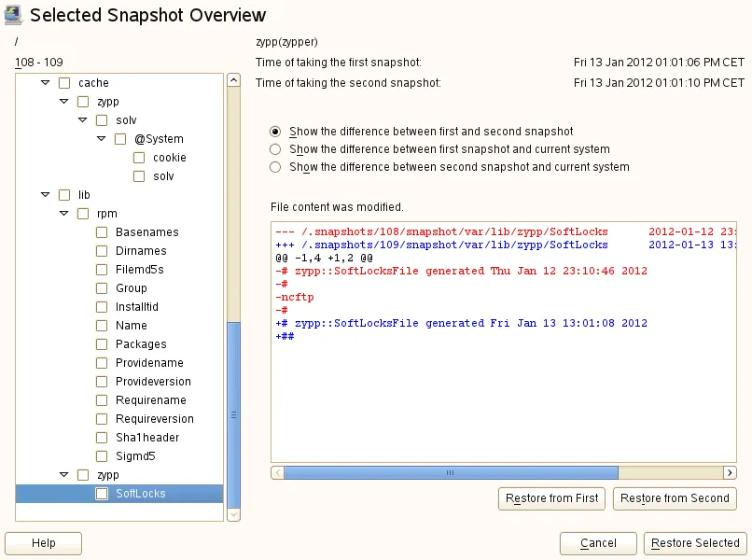The width and height of the screenshot is (752, 560).
Task: Cancel the snapshot overview dialog
Action: coord(598,543)
